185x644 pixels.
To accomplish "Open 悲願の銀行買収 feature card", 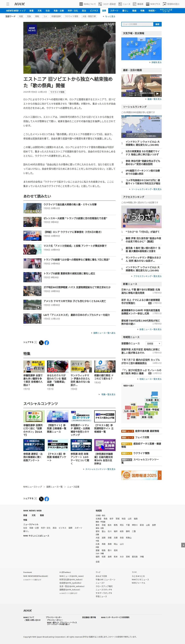I will [105, 372].
